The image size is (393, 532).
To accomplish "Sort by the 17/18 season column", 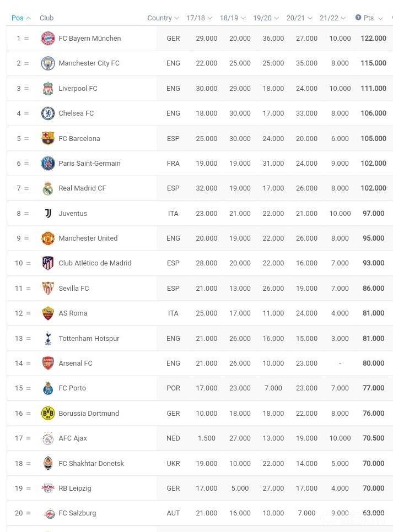I will coord(199,18).
